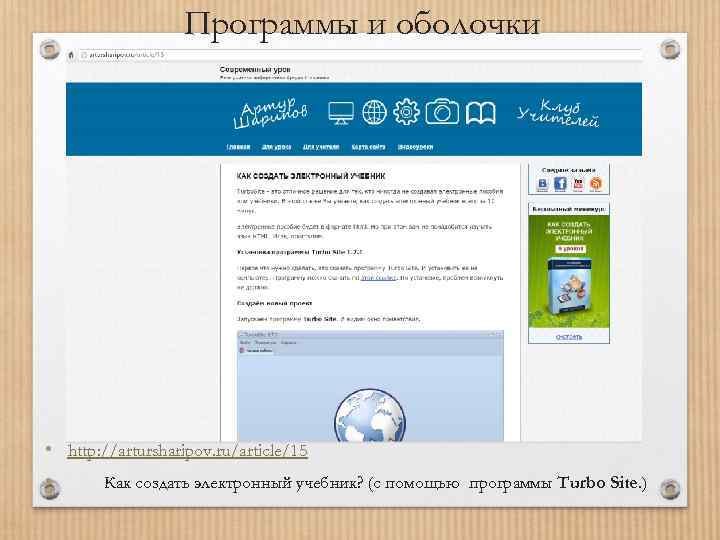Image resolution: width=720 pixels, height=540 pixels.
Task: Click the browser home icon beside the address bar
Action: (x=71, y=55)
